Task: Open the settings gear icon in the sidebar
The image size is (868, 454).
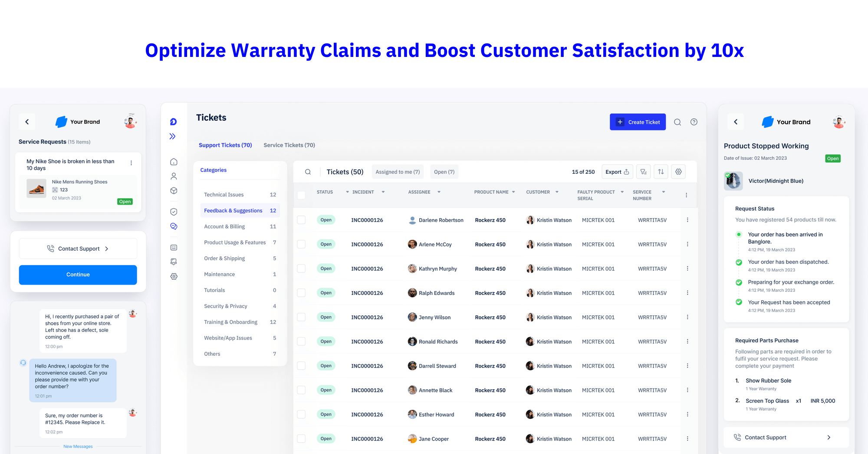Action: coord(174,276)
